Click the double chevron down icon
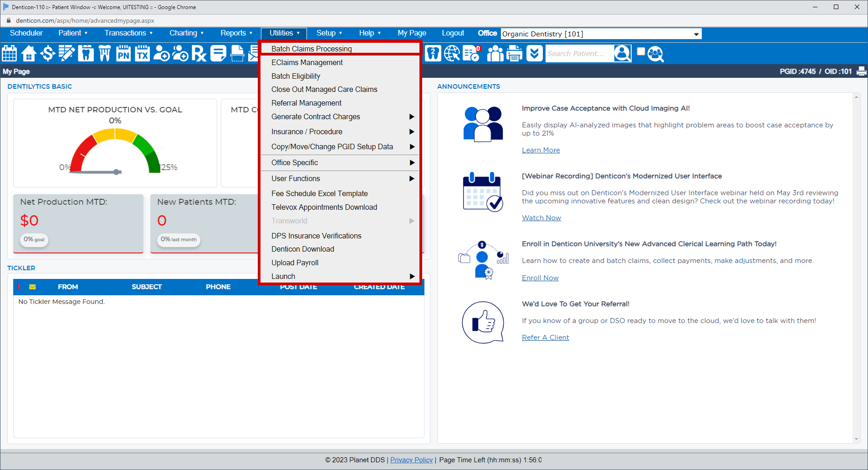 535,54
